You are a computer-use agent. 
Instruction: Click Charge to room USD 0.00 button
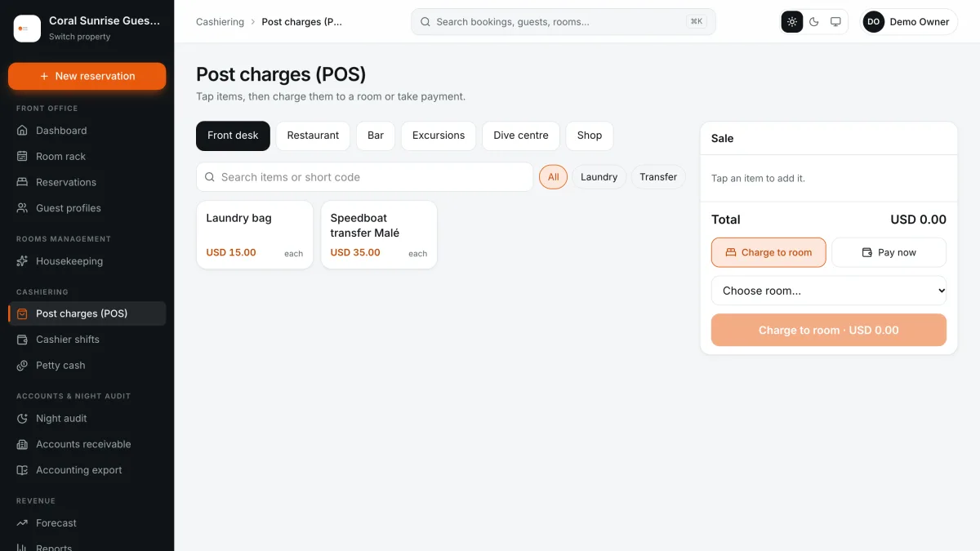[829, 330]
